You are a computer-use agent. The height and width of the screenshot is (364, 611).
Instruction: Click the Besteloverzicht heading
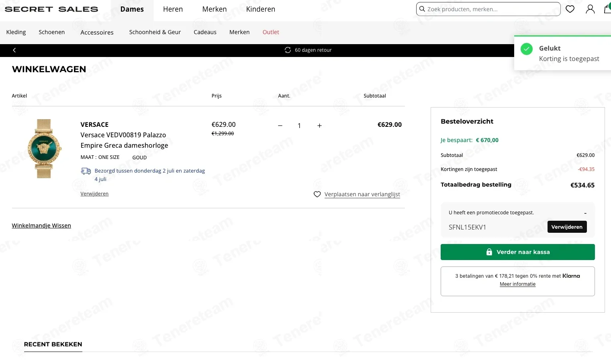[x=467, y=121]
